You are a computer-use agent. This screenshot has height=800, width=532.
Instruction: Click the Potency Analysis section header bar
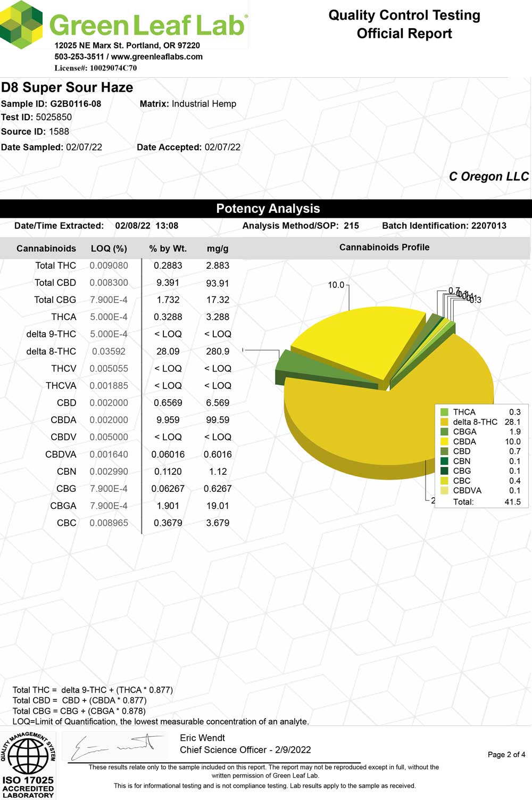pos(266,209)
